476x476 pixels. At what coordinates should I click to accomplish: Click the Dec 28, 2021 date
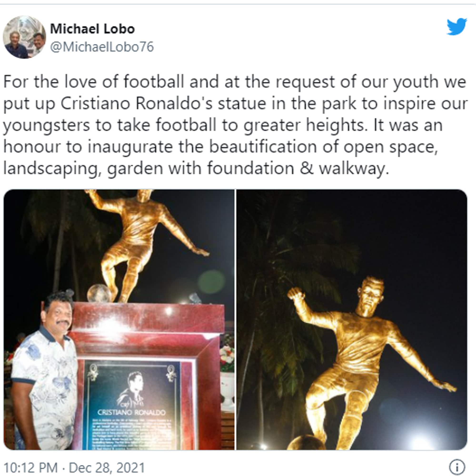[x=107, y=468]
